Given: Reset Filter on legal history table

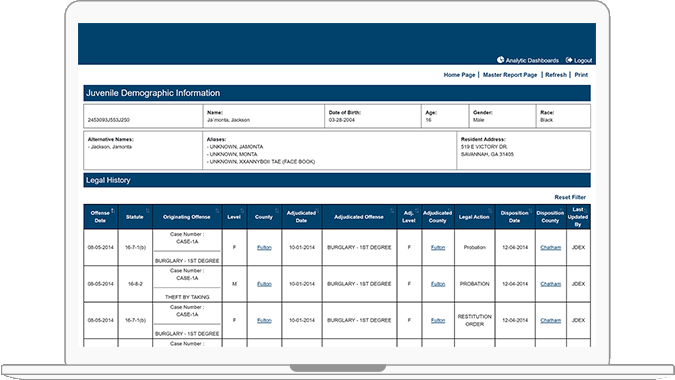Looking at the screenshot, I should (570, 197).
